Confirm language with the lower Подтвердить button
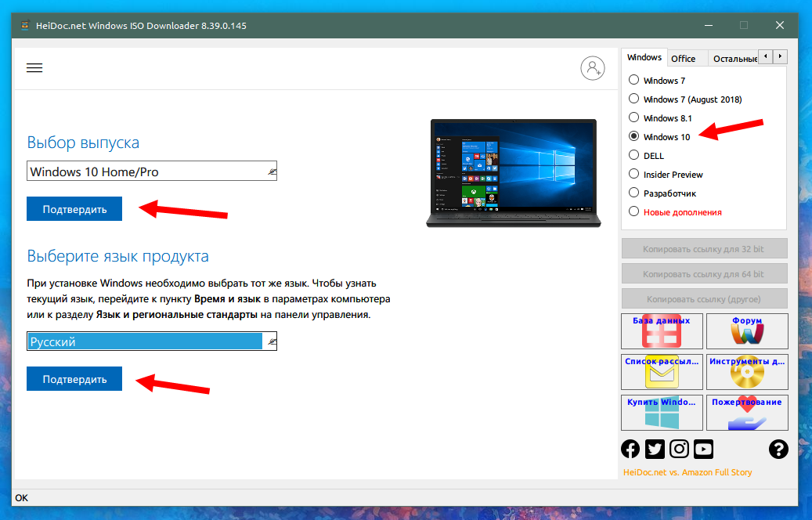The image size is (812, 520). (x=74, y=379)
